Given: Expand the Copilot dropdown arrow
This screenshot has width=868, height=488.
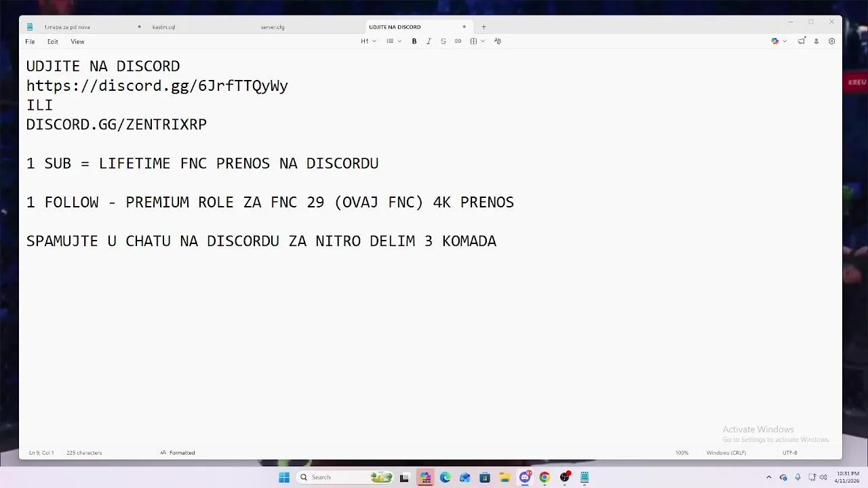Looking at the screenshot, I should coord(785,41).
